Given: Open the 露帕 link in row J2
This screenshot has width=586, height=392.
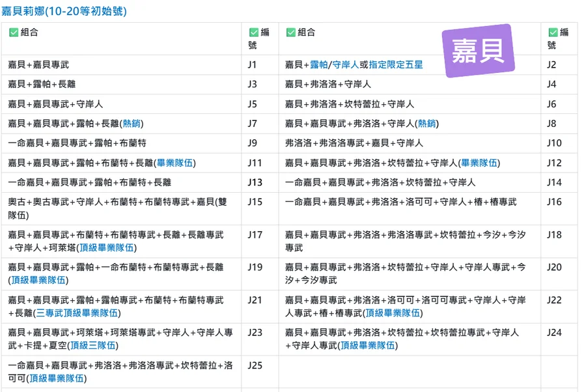Looking at the screenshot, I should (x=319, y=64).
